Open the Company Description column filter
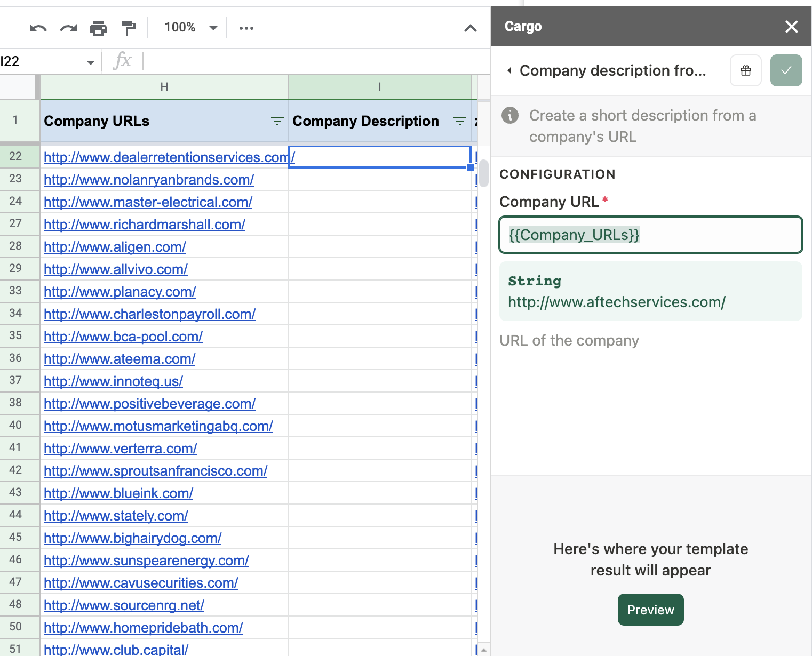 click(459, 121)
